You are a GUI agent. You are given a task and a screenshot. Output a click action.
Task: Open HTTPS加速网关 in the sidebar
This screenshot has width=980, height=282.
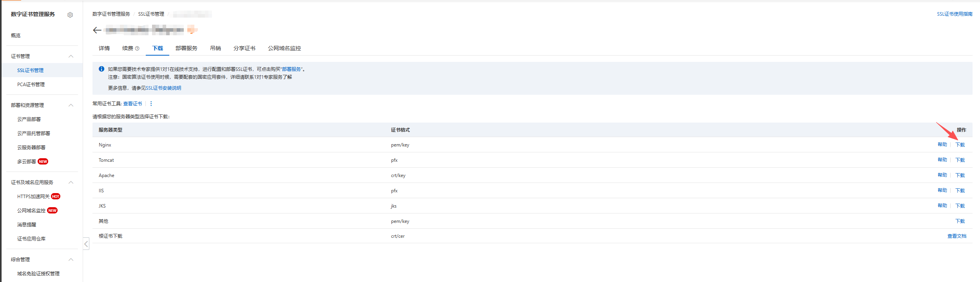pyautogui.click(x=33, y=197)
